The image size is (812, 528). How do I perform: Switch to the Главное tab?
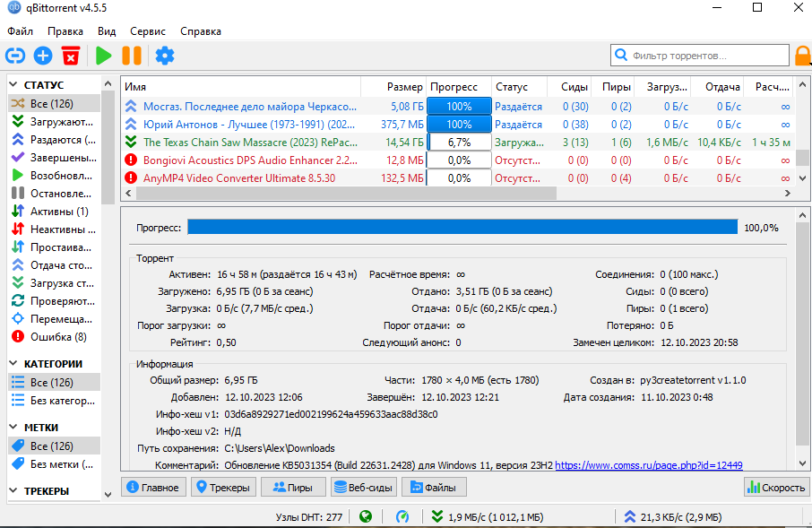point(153,487)
